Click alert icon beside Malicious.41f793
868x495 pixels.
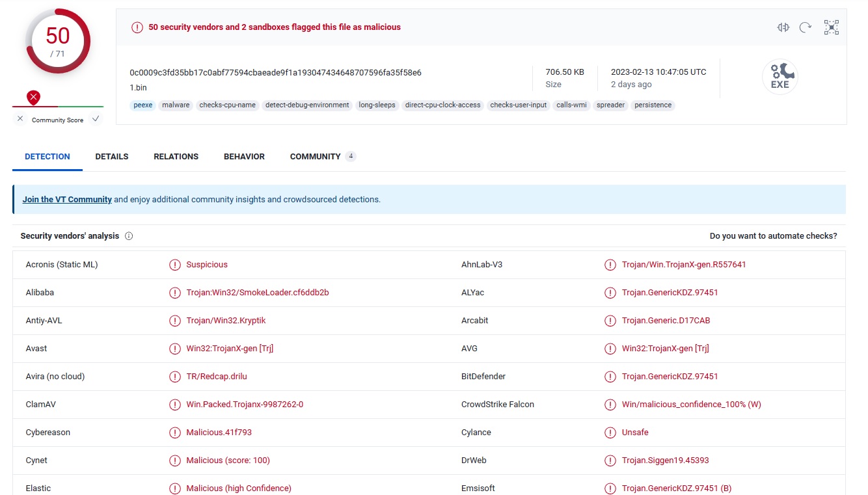(x=175, y=433)
